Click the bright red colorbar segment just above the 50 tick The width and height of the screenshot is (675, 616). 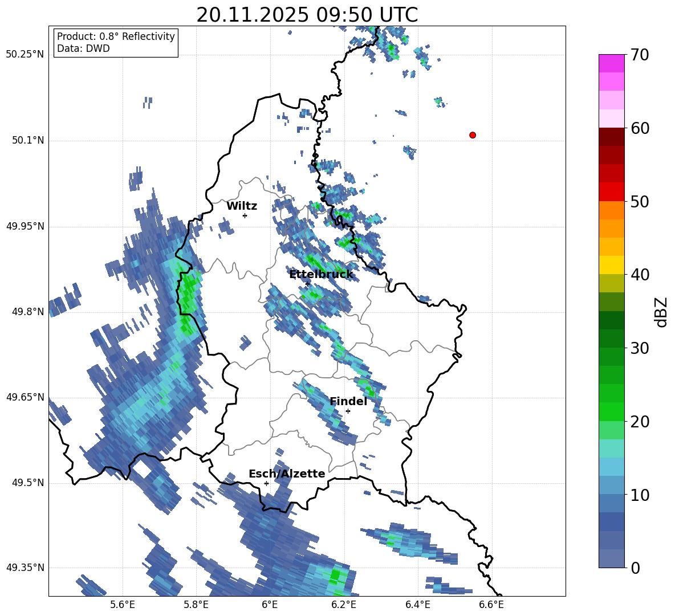tap(611, 192)
